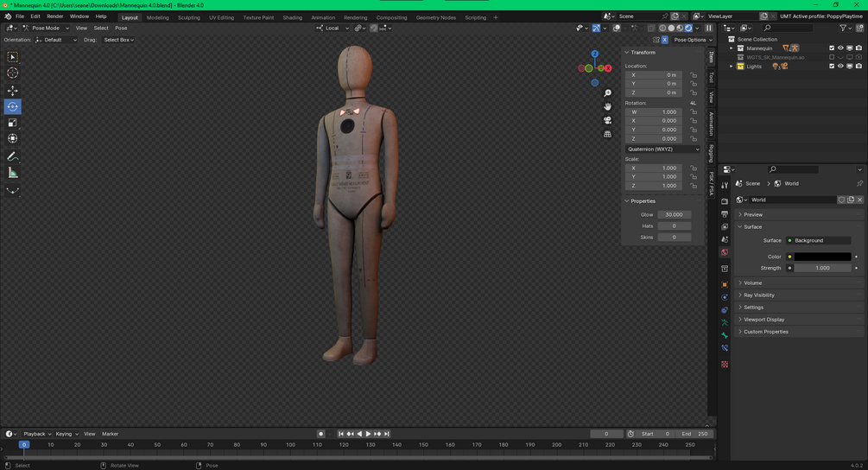This screenshot has width=868, height=470.
Task: Open the Render menu
Action: (54, 16)
